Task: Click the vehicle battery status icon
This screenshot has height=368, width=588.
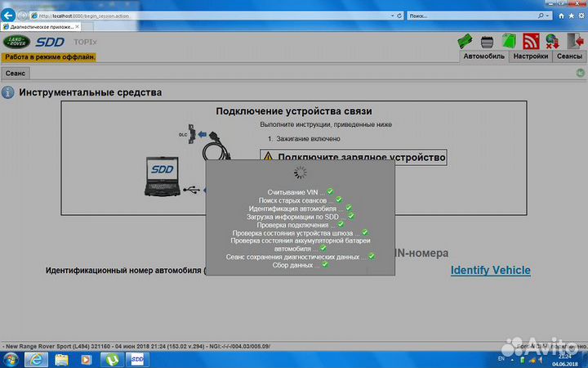Action: coord(487,42)
